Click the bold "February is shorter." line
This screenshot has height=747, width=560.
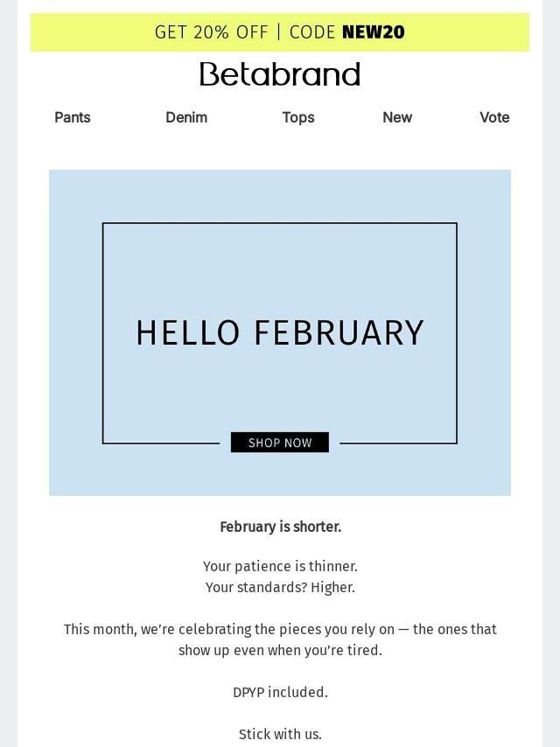pyautogui.click(x=280, y=527)
